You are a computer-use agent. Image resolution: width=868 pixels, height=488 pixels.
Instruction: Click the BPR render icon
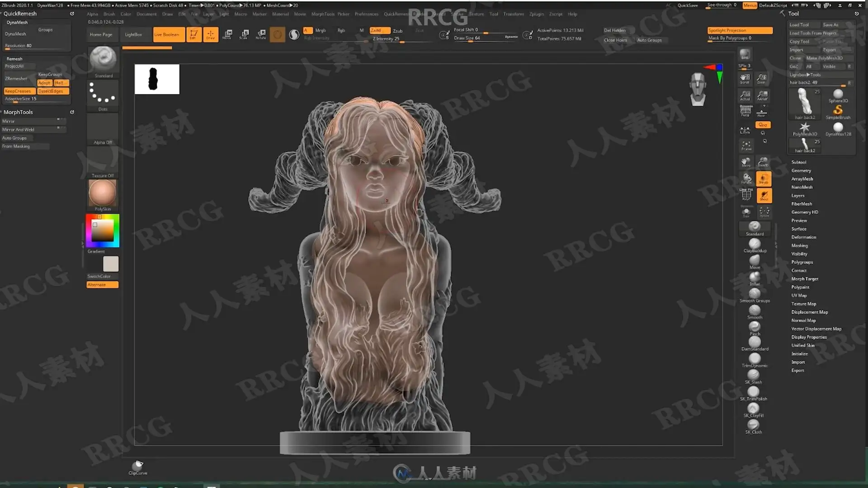[x=745, y=54]
